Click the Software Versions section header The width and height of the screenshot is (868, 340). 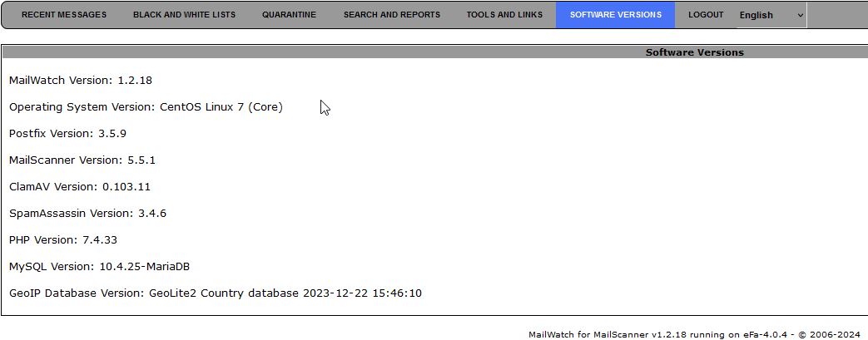click(x=695, y=52)
